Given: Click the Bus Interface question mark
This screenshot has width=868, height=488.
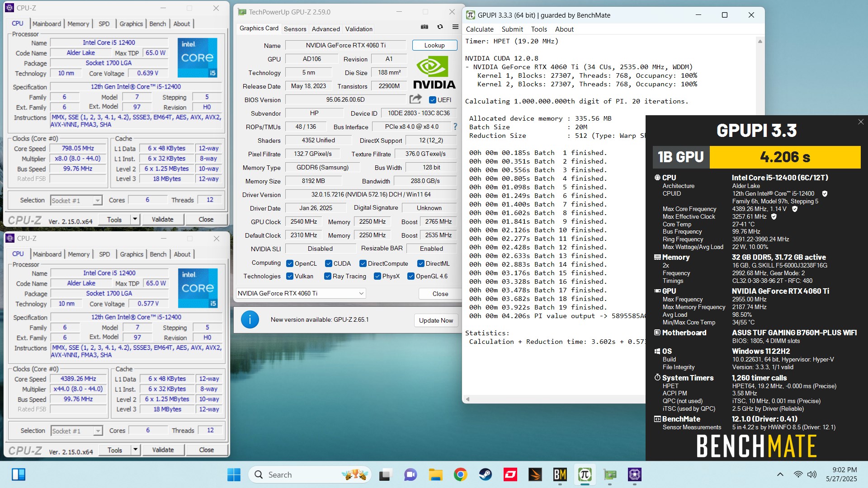Looking at the screenshot, I should pos(455,127).
